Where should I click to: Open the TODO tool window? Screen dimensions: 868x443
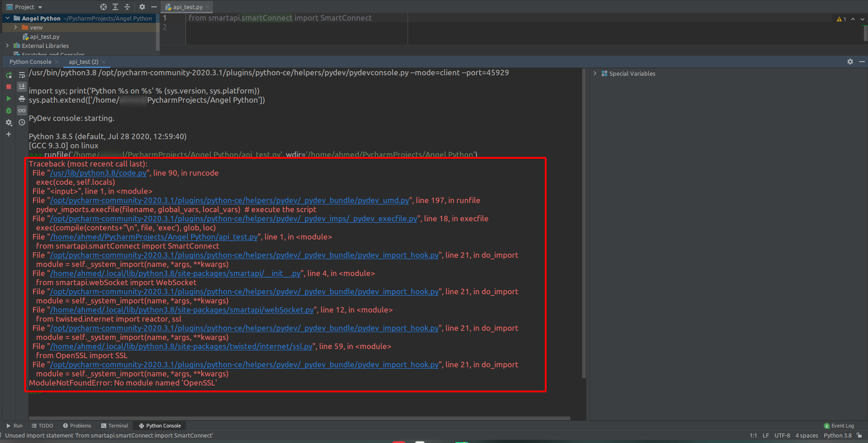pos(42,426)
